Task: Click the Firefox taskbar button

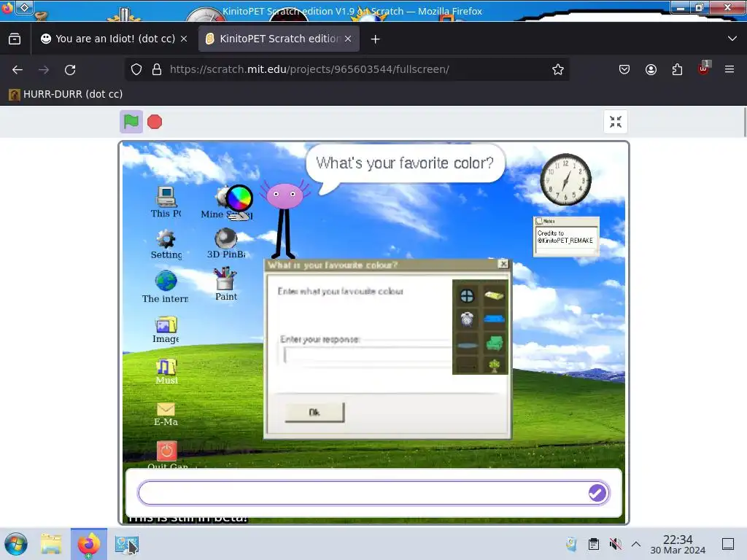Action: point(88,544)
